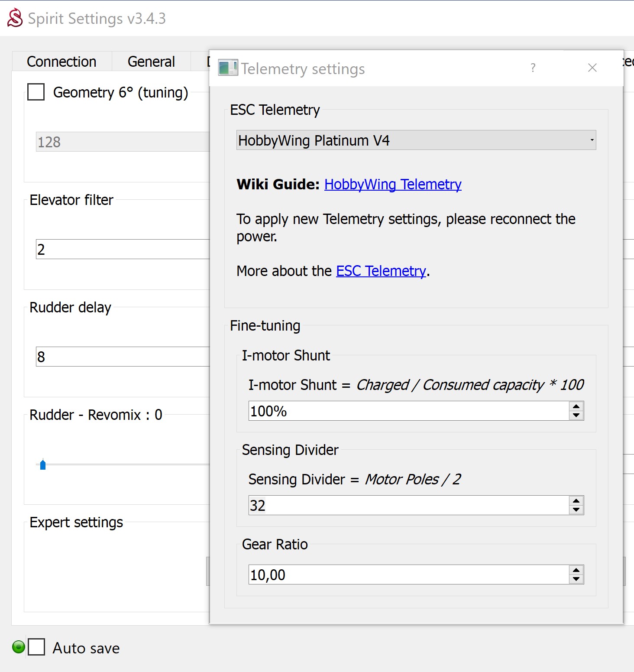
Task: Decrease Sensing Divider with down arrow
Action: point(576,510)
